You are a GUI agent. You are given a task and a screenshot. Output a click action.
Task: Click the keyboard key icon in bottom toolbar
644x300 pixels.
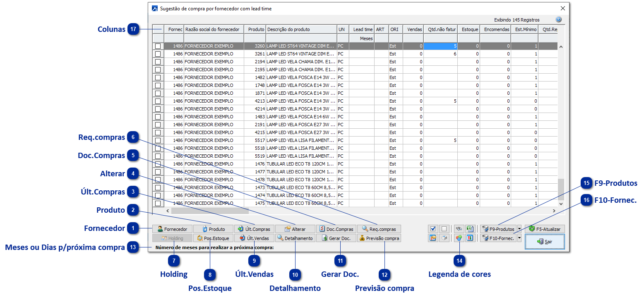(444, 238)
